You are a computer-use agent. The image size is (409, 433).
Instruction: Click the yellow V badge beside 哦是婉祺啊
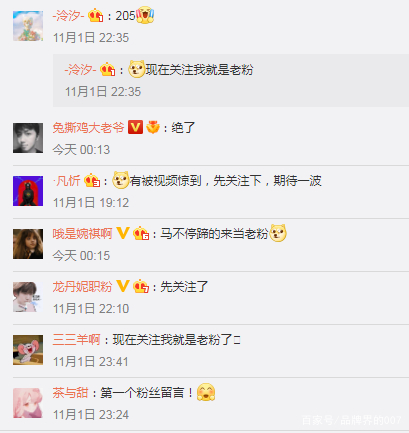[x=122, y=233]
